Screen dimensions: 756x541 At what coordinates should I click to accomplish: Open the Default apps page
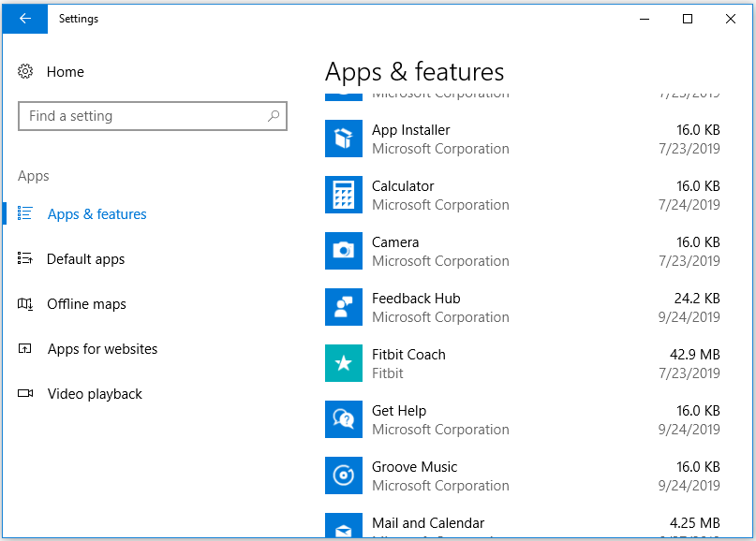(86, 259)
